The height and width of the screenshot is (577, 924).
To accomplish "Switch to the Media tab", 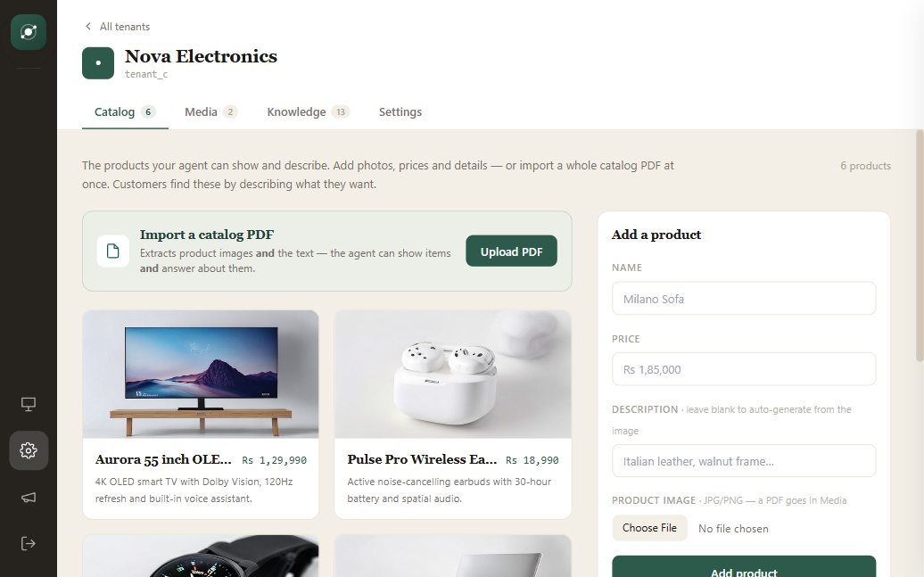I will [210, 112].
